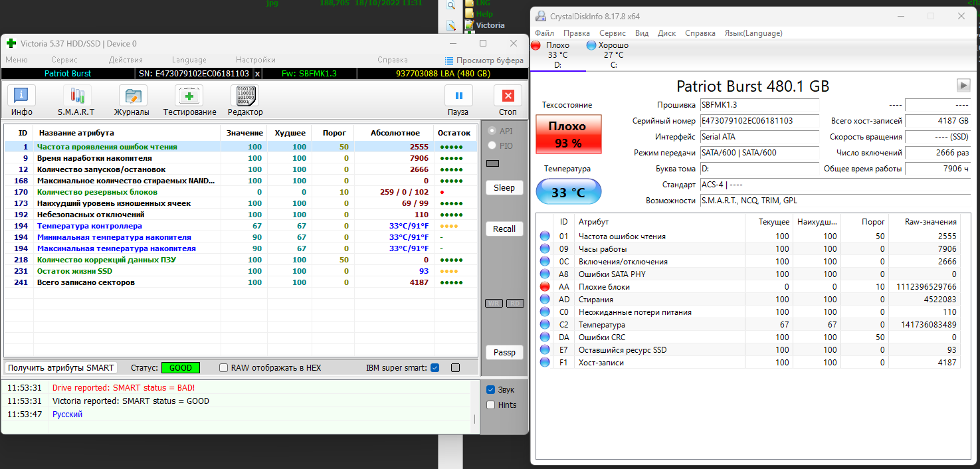Enable the Hints checkbox

click(491, 405)
